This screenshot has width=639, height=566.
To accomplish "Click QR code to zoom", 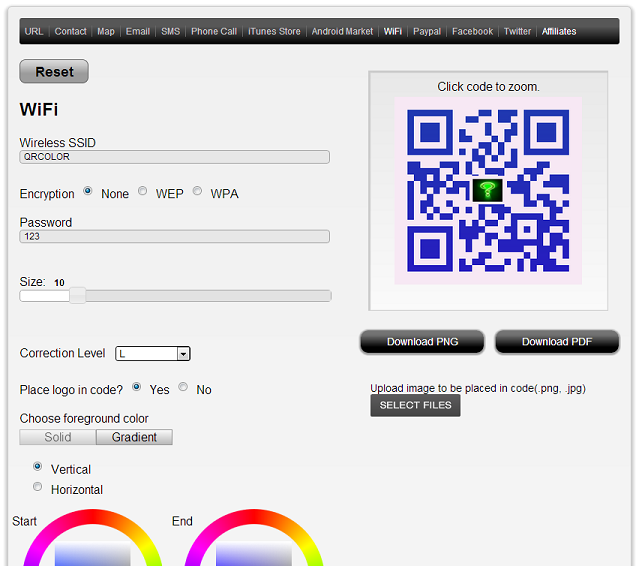I will coord(488,191).
